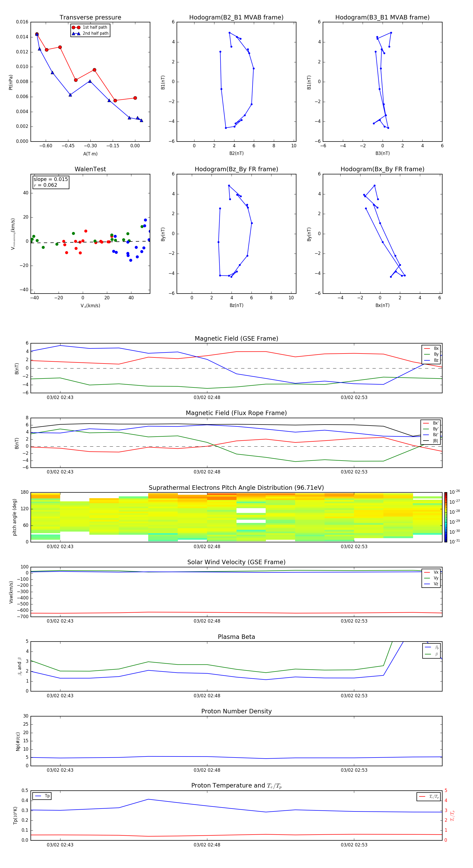Select the Bz entry in GSE legend
473x868 pixels.
pos(431,360)
